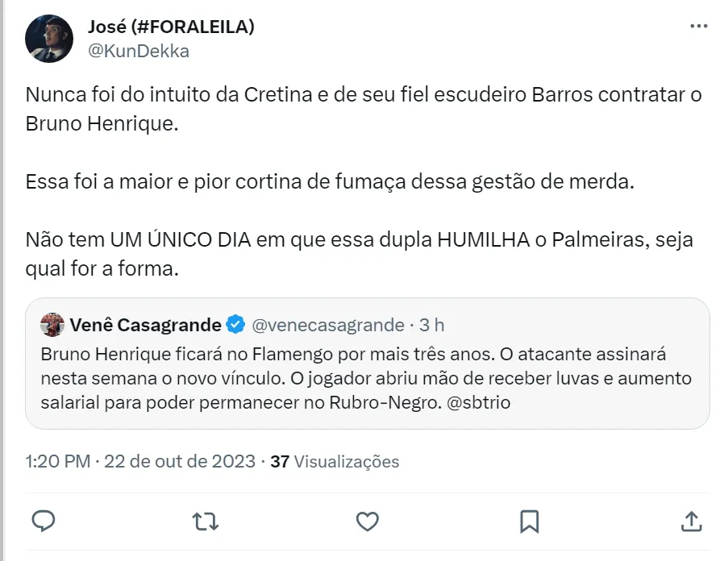
Task: Click the display name José (#FORALEILA)
Action: pyautogui.click(x=170, y=27)
